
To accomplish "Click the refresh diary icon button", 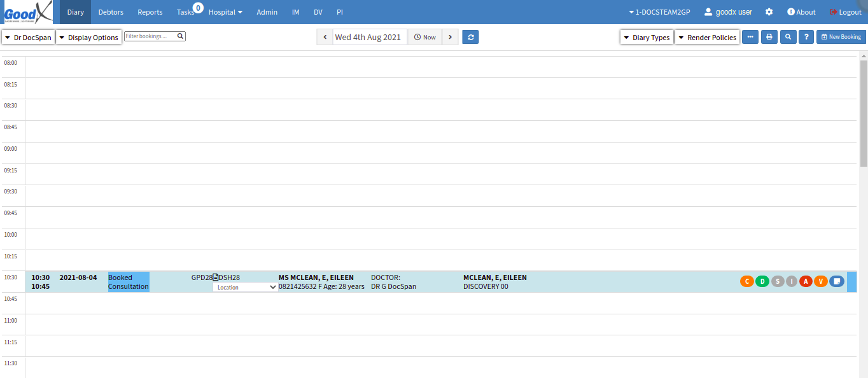I will [x=470, y=38].
